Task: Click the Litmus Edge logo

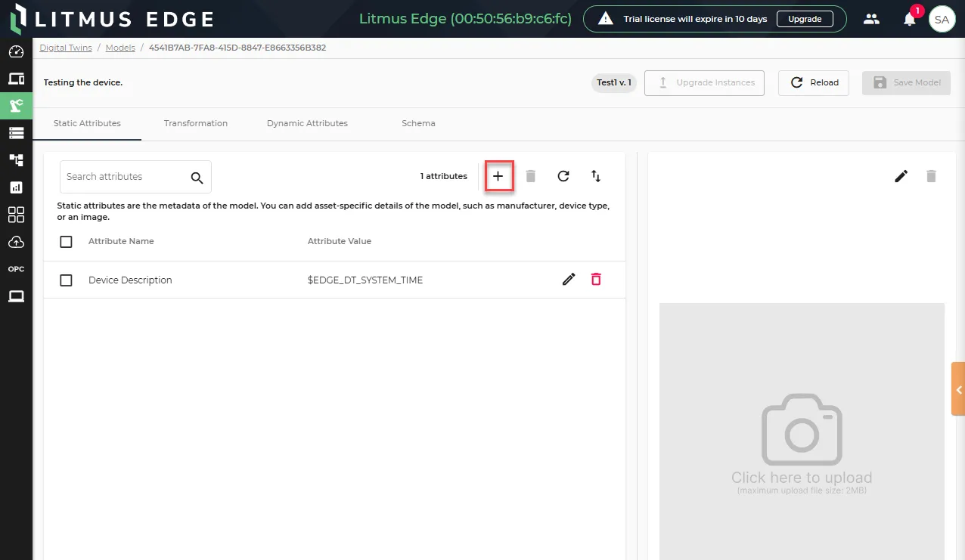Action: pos(112,19)
